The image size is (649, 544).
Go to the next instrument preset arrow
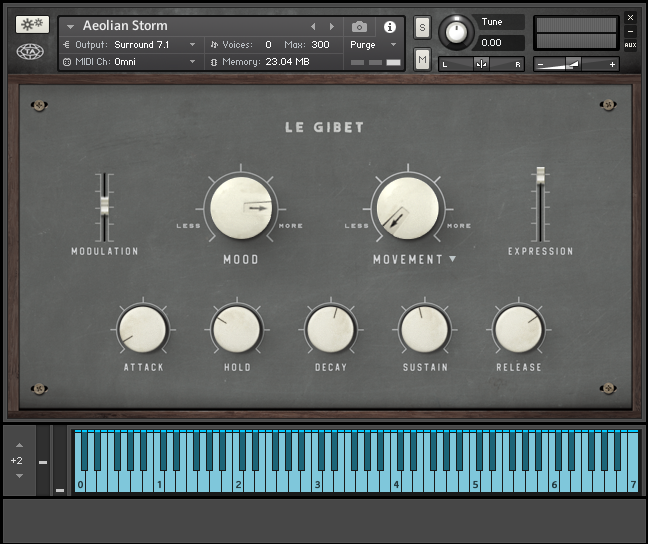(x=332, y=26)
